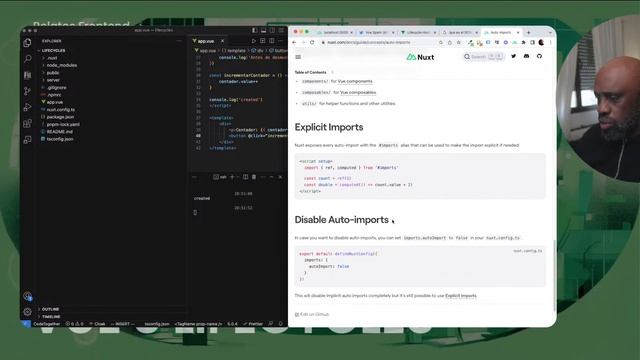Viewport: 640px width, 360px height.
Task: Expand the server folder
Action: [x=53, y=80]
